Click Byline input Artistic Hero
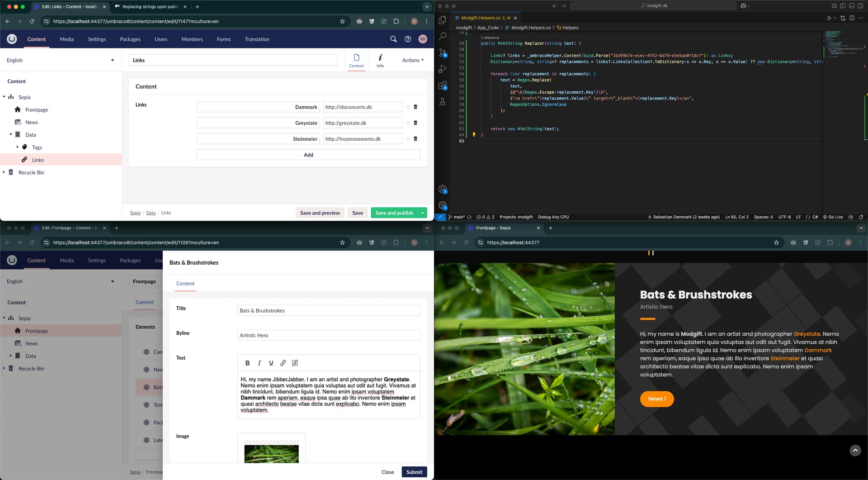This screenshot has height=480, width=868. (x=329, y=335)
